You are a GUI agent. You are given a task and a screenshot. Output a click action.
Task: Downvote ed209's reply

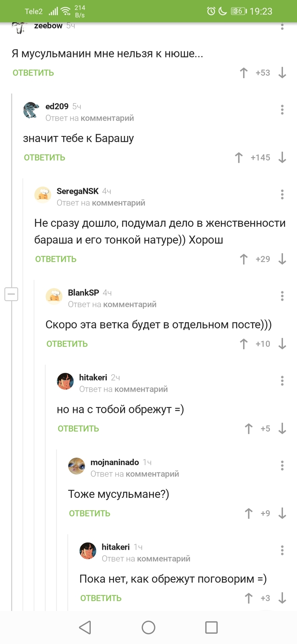[x=282, y=157]
